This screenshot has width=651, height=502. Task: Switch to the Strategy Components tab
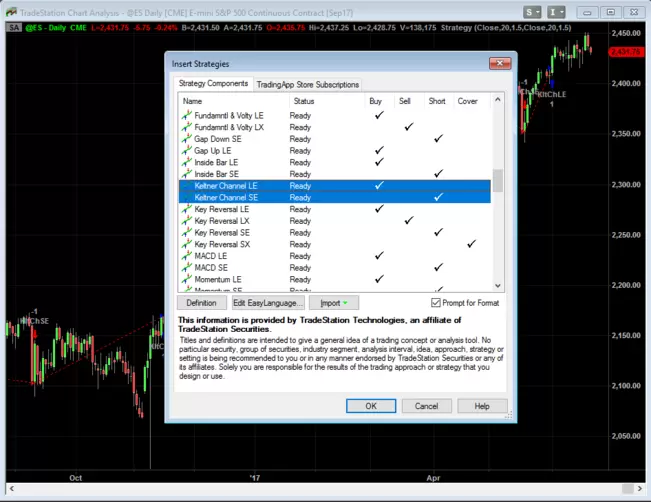(213, 83)
